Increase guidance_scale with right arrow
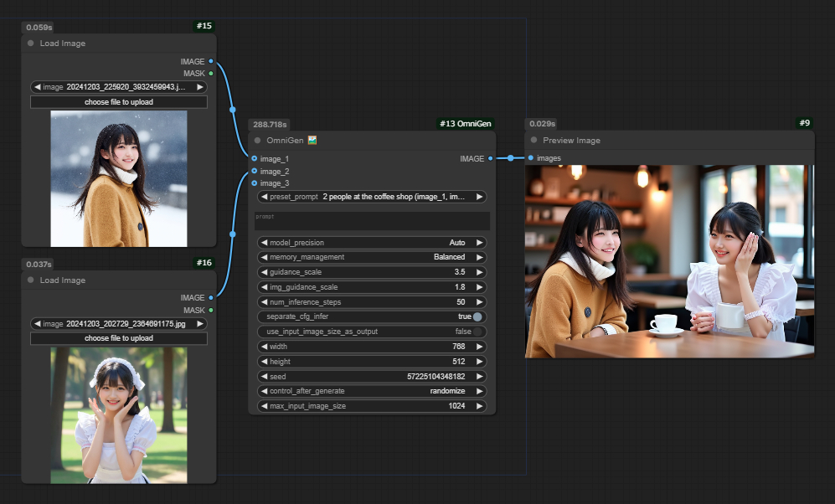Screen dimensions: 835x504 (479, 272)
